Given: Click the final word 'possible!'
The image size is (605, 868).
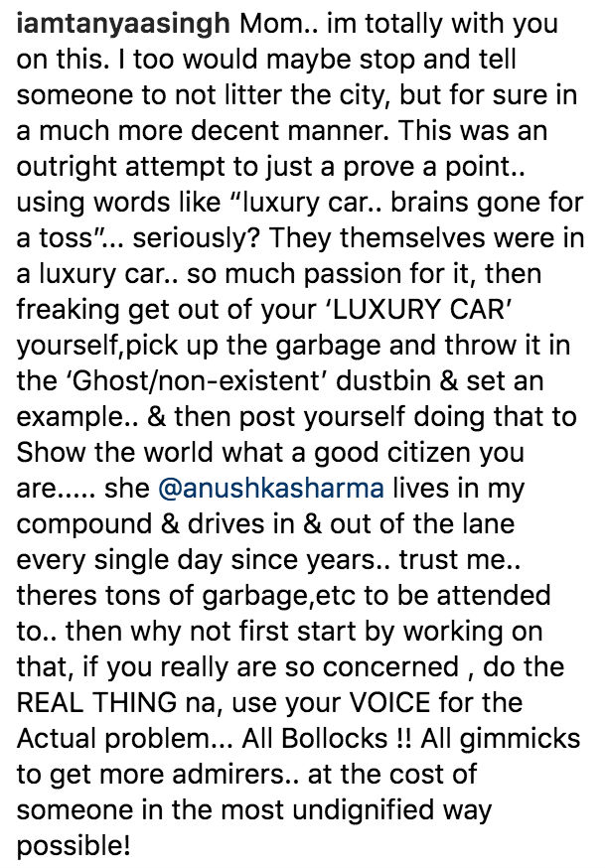Looking at the screenshot, I should pos(74,846).
